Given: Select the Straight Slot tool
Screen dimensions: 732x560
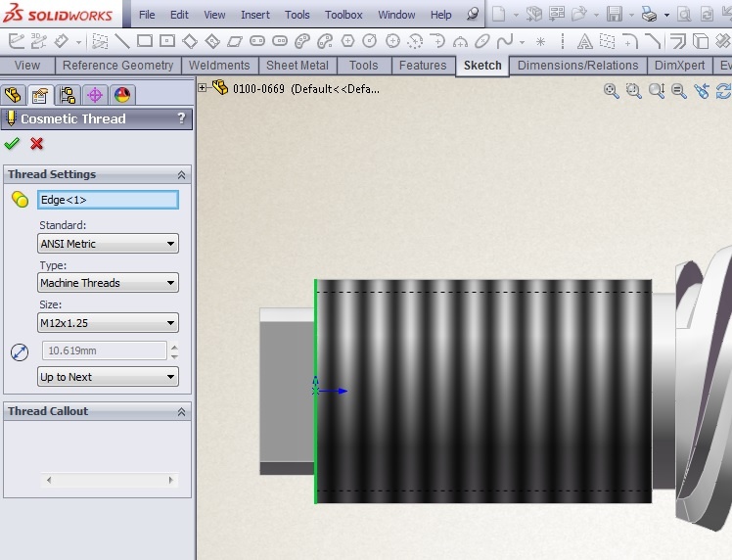Looking at the screenshot, I should tap(257, 41).
